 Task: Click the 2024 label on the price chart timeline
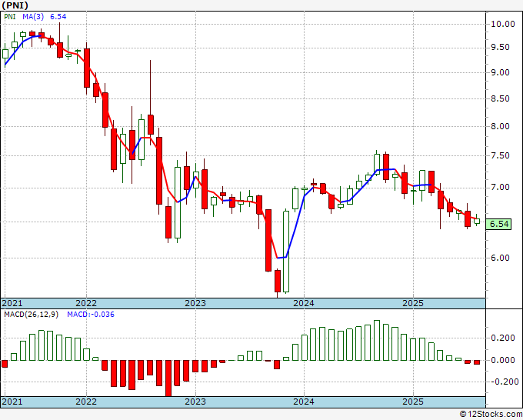[304, 303]
